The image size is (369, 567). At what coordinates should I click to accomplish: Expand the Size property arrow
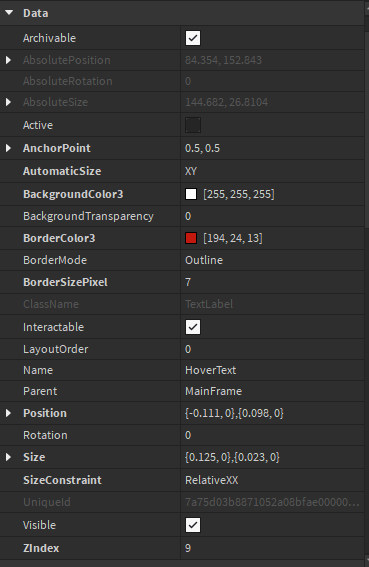8,457
